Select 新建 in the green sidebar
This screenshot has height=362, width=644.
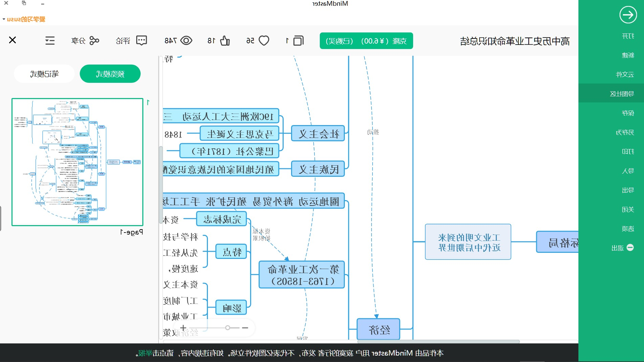click(x=628, y=55)
